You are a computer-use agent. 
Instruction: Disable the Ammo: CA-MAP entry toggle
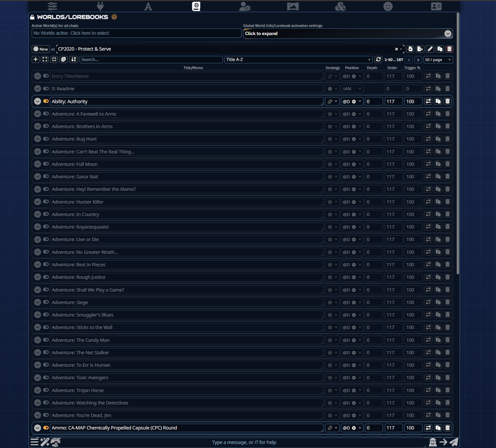pyautogui.click(x=46, y=428)
